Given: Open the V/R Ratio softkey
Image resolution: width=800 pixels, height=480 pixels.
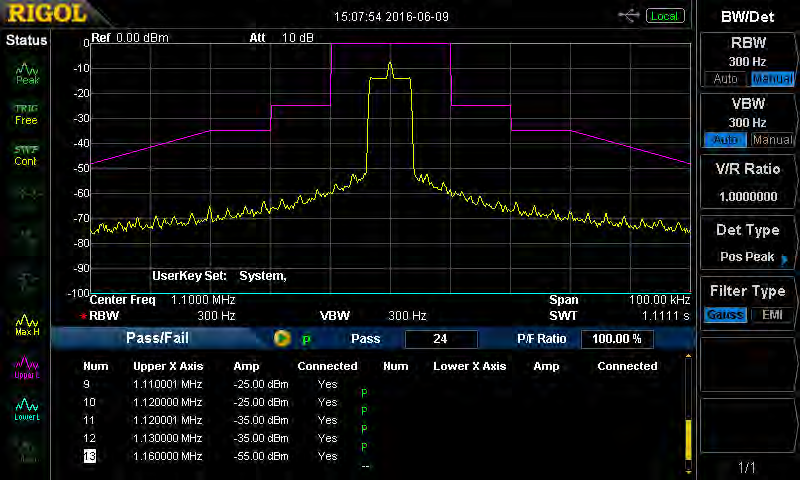Looking at the screenshot, I should pyautogui.click(x=747, y=182).
